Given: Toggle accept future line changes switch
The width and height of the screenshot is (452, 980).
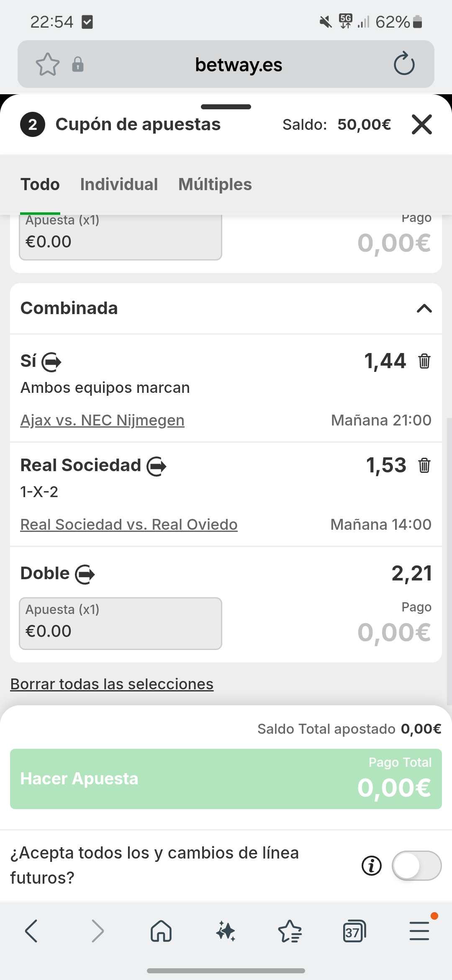Looking at the screenshot, I should click(x=416, y=866).
